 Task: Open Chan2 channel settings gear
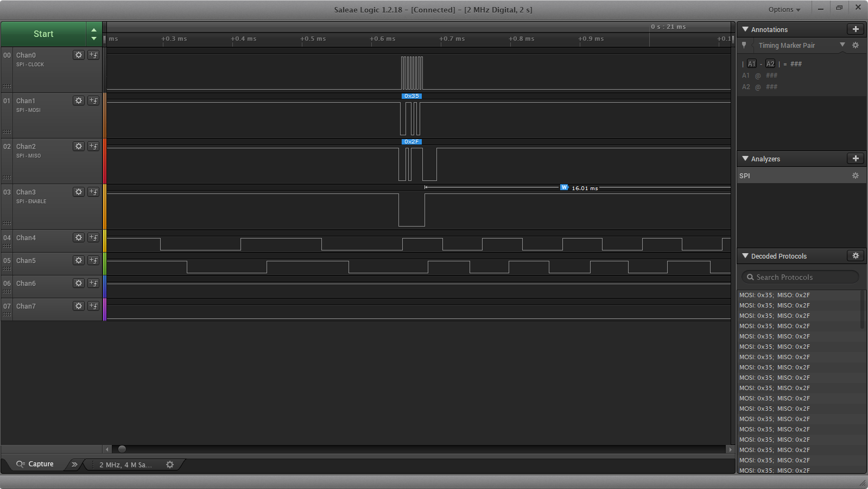79,146
